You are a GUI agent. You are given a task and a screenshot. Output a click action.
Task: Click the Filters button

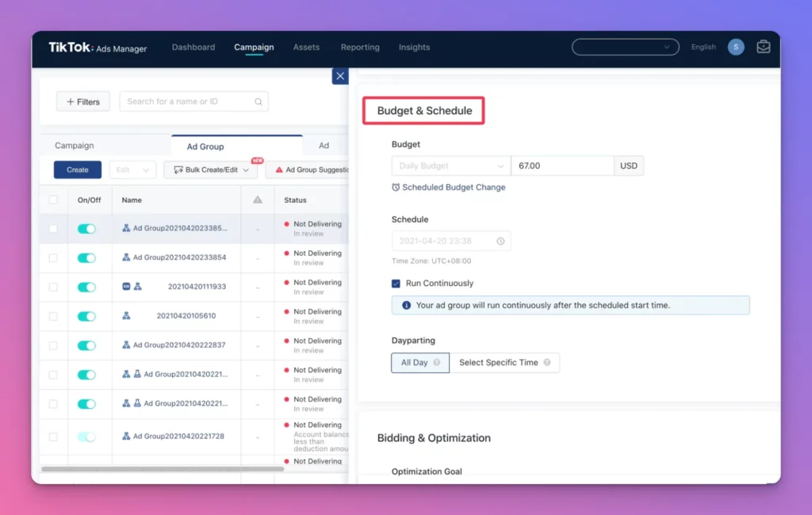click(x=83, y=101)
